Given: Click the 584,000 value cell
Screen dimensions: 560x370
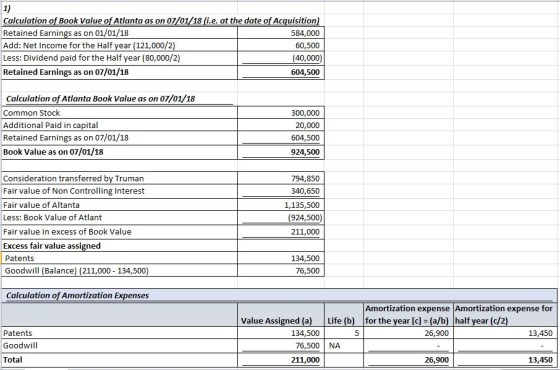Looking at the screenshot, I should [281, 33].
